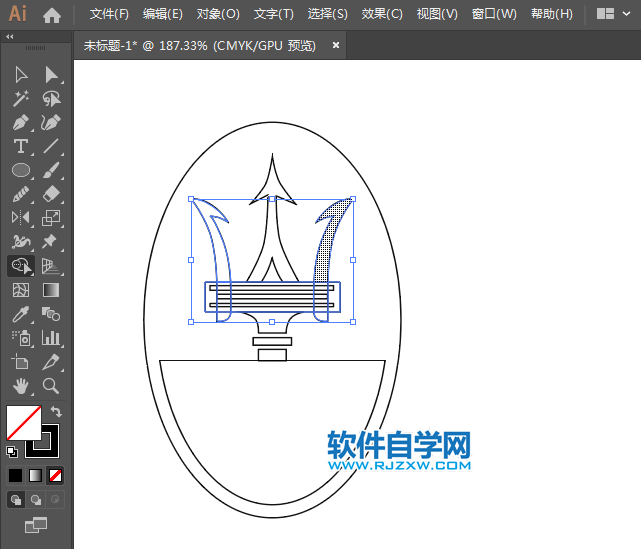The height and width of the screenshot is (549, 641).
Task: Swap fill and stroke colors
Action: point(56,411)
